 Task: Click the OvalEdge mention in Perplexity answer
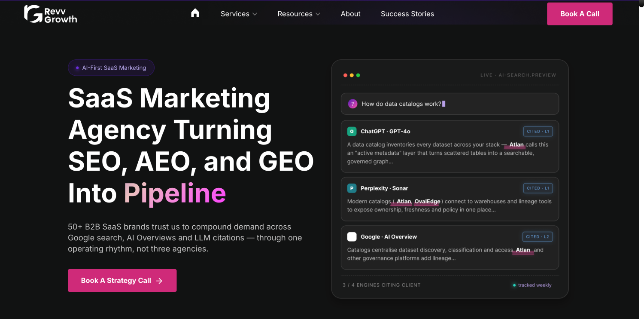point(427,202)
